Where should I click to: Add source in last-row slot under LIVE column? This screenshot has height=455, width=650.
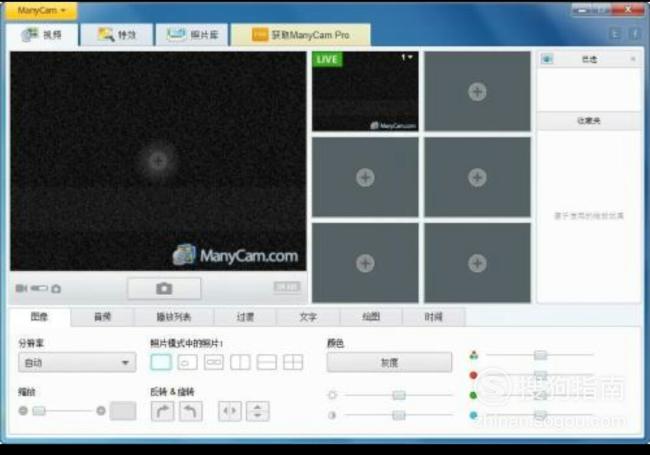(x=365, y=263)
